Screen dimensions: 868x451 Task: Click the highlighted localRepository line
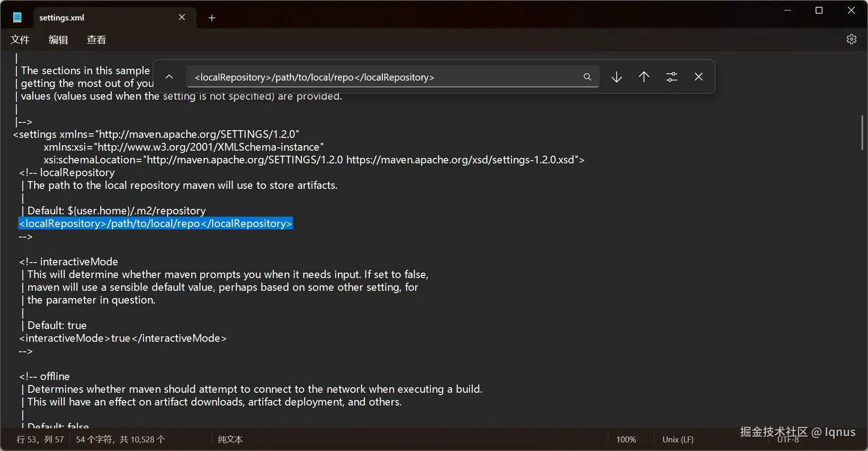[155, 223]
